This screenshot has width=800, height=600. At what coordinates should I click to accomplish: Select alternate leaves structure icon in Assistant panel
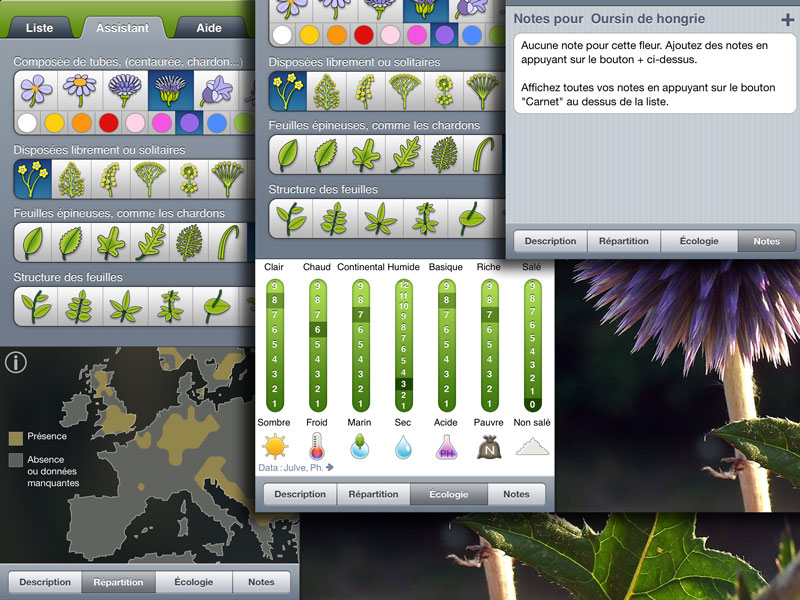36,306
